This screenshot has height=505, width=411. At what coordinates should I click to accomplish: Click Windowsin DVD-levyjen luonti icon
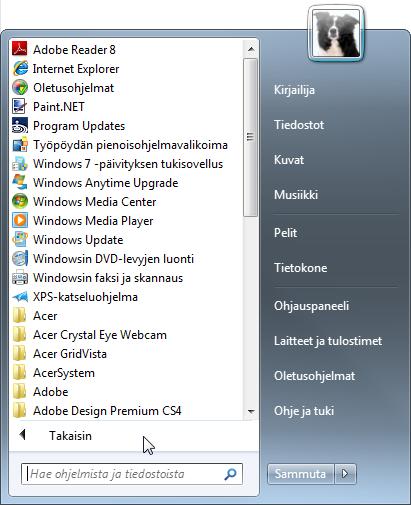20,259
